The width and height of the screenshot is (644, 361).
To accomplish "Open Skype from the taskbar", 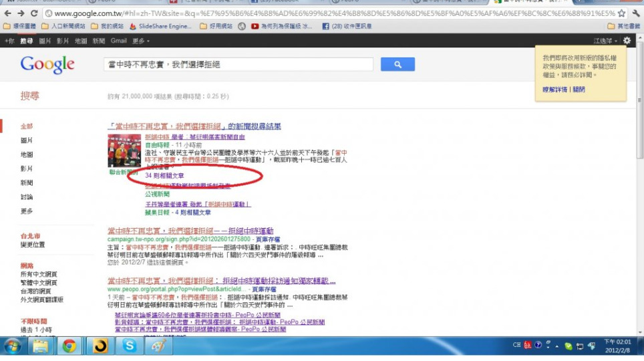I will point(129,346).
